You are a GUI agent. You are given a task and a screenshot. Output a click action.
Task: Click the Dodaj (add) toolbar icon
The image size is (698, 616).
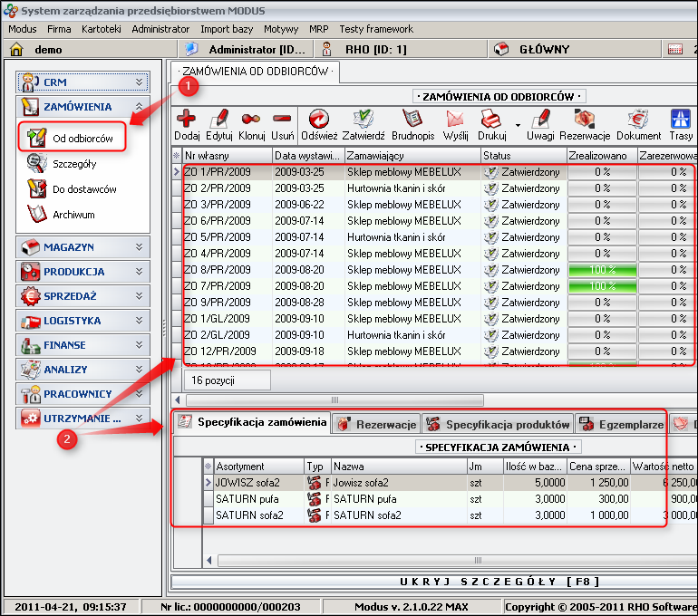click(187, 119)
